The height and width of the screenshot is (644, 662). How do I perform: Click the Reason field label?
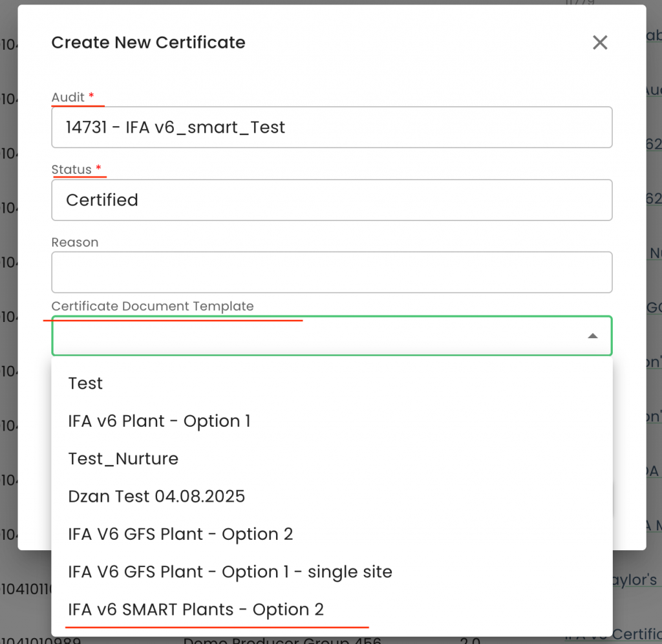[75, 242]
